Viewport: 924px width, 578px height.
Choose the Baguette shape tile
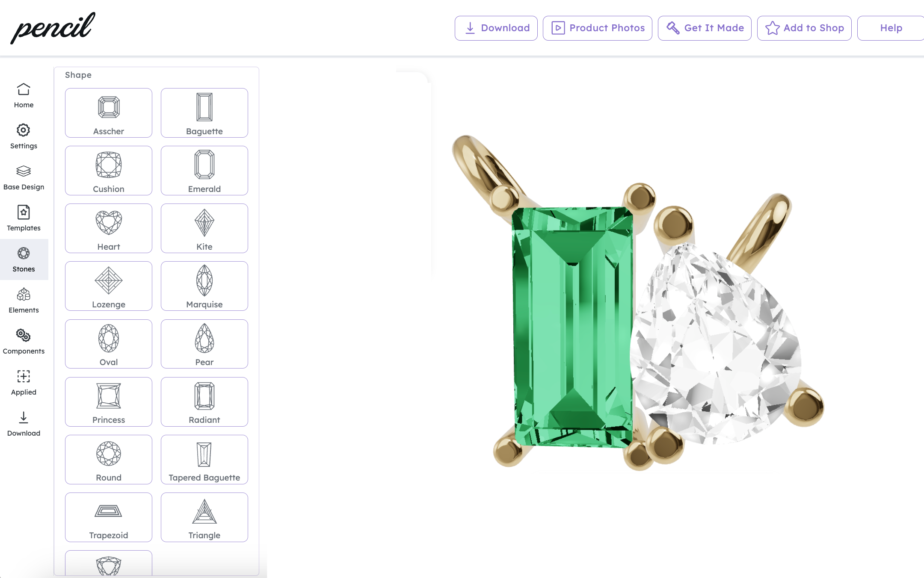[x=204, y=113]
